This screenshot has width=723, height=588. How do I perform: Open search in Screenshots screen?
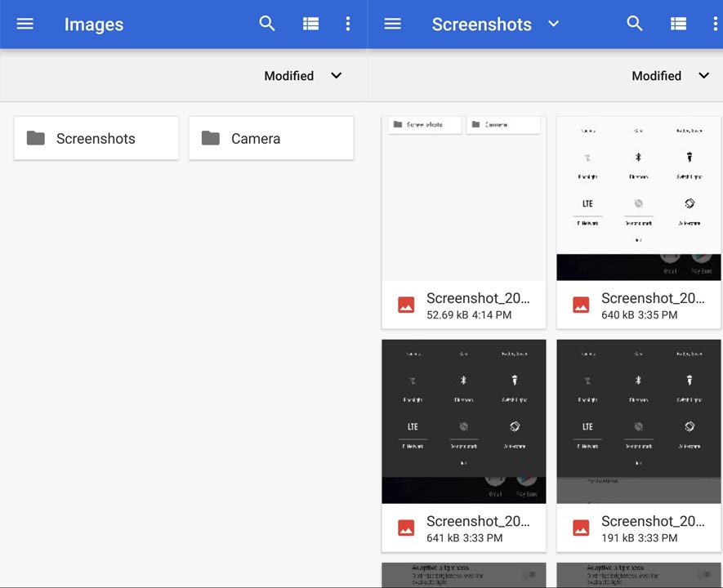pyautogui.click(x=635, y=23)
